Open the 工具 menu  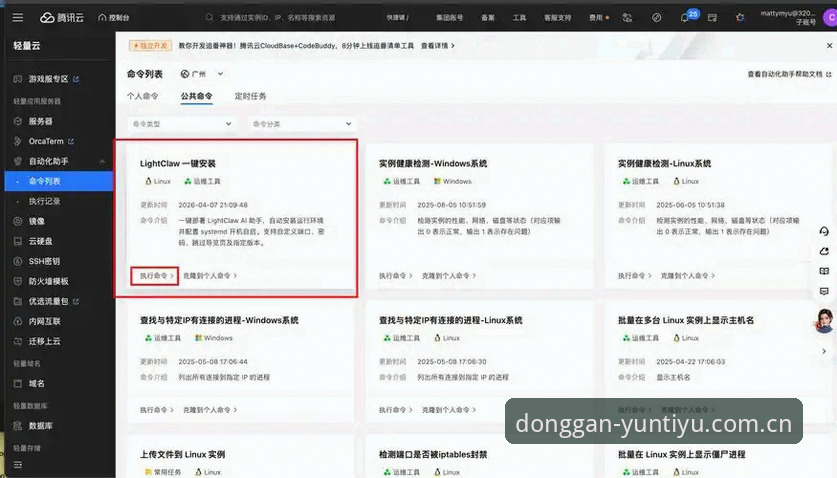519,18
